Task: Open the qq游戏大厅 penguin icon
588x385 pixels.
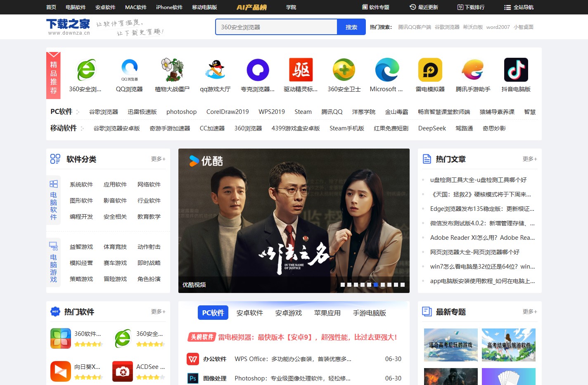Action: tap(215, 70)
